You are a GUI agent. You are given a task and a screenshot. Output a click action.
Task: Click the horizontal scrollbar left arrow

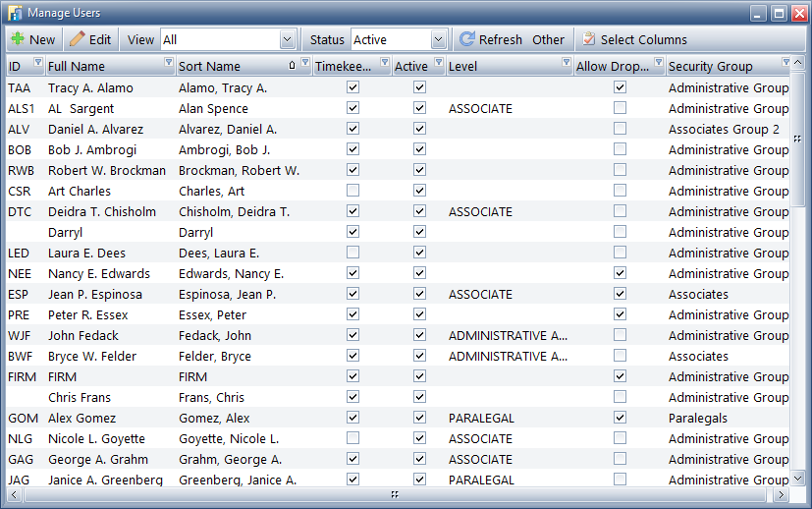tap(14, 495)
